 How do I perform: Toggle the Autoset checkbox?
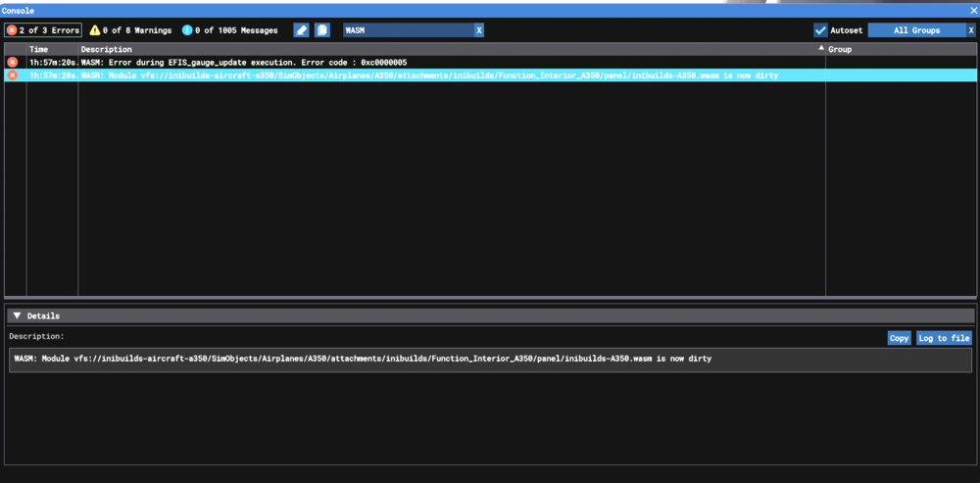[x=820, y=30]
